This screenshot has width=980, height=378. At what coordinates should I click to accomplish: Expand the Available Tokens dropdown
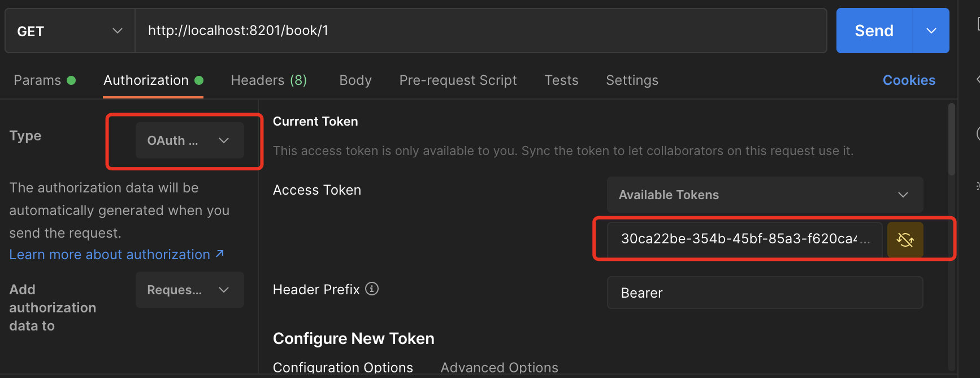[765, 195]
